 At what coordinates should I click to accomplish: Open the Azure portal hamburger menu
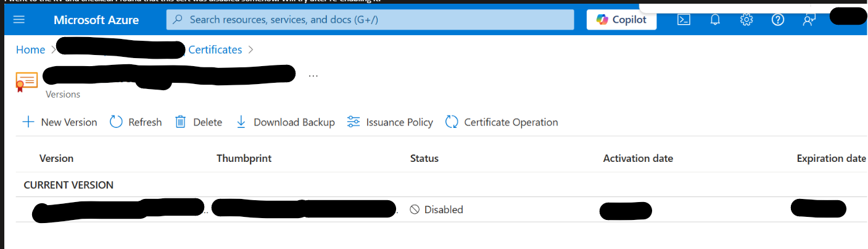(19, 20)
